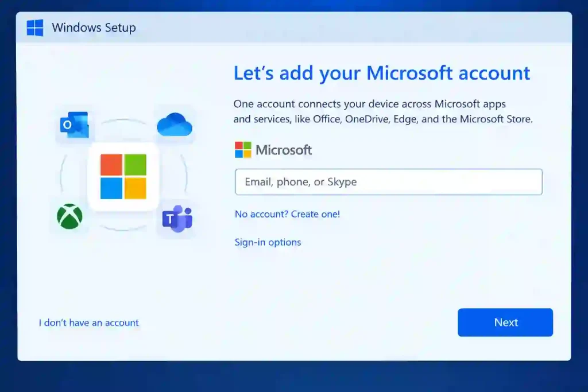
Task: Click the Xbox icon
Action: pyautogui.click(x=69, y=216)
